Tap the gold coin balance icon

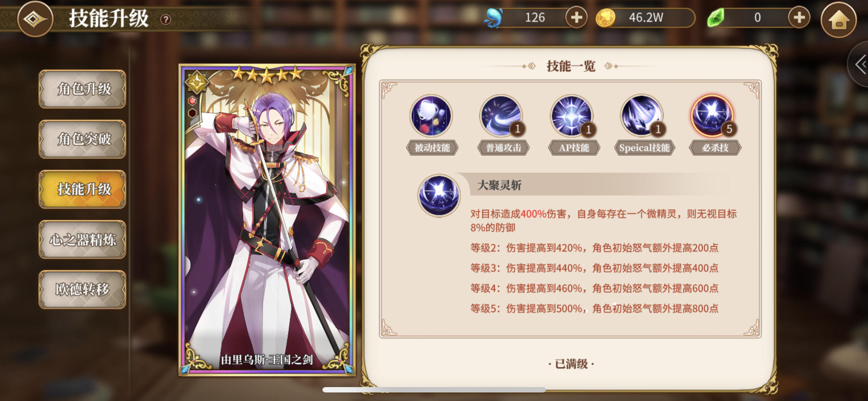[x=605, y=18]
